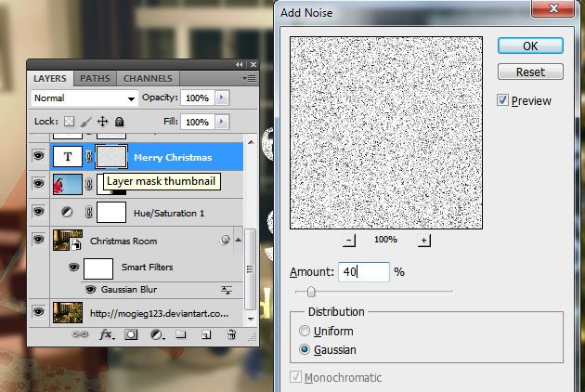Create a new layer icon
The width and height of the screenshot is (585, 392).
tap(206, 334)
